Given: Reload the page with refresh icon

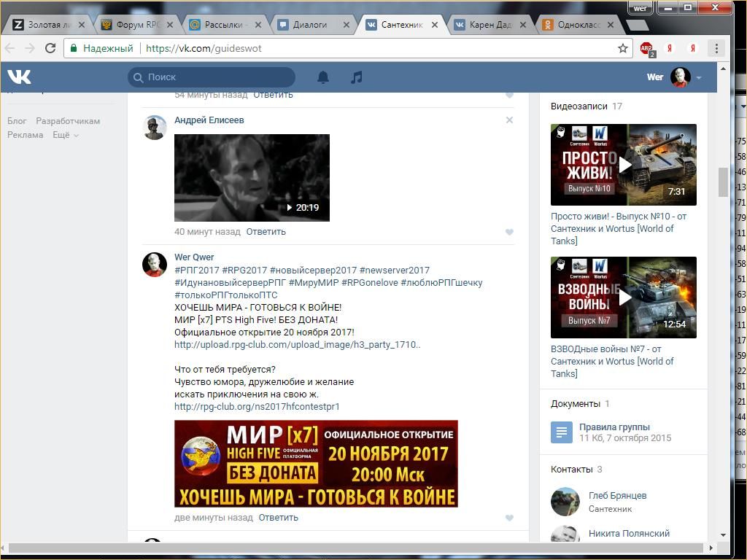Looking at the screenshot, I should click(50, 48).
